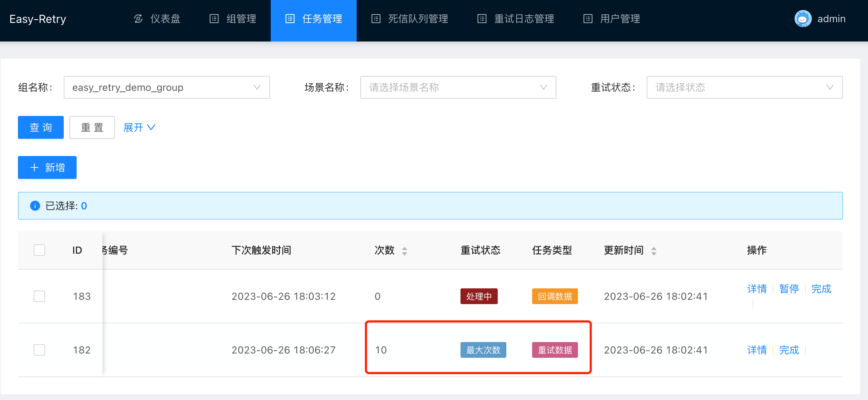Image resolution: width=868 pixels, height=400 pixels.
Task: Open the 组名称 group dropdown
Action: pyautogui.click(x=167, y=87)
